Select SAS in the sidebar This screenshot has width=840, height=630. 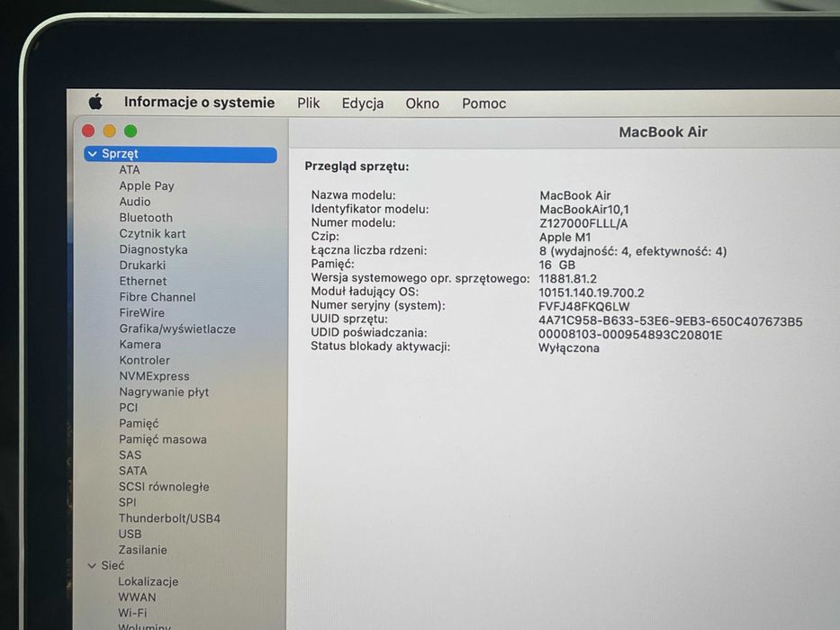click(x=131, y=455)
